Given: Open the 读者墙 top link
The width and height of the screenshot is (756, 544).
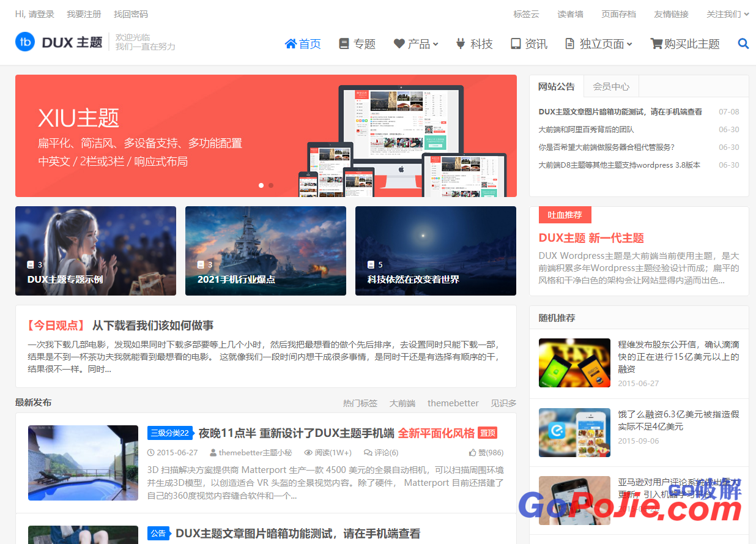Looking at the screenshot, I should tap(570, 14).
